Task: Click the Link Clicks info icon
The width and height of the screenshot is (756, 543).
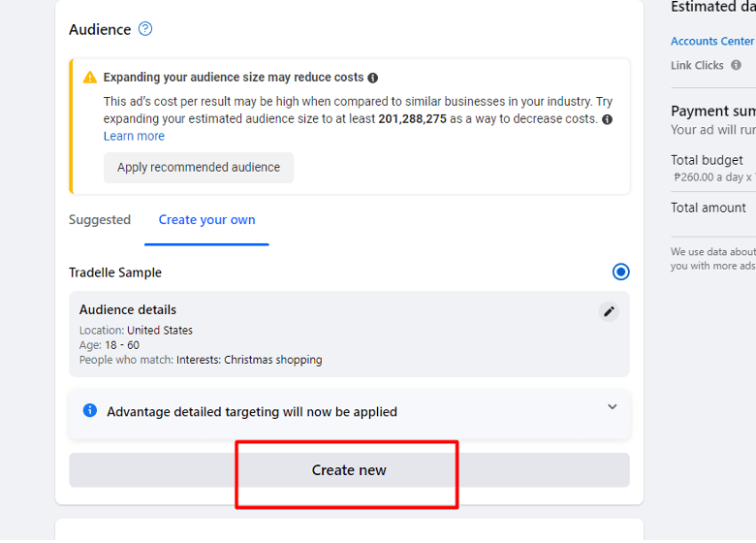Action: 736,65
